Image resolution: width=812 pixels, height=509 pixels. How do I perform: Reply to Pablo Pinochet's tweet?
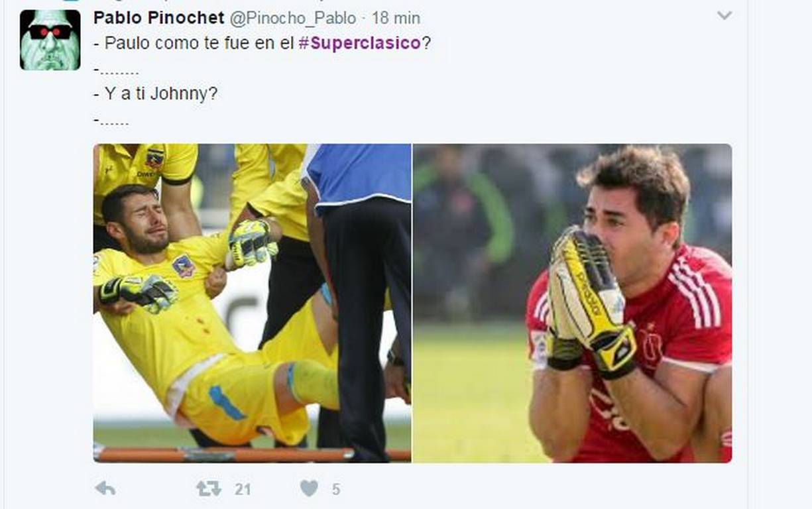click(x=105, y=489)
